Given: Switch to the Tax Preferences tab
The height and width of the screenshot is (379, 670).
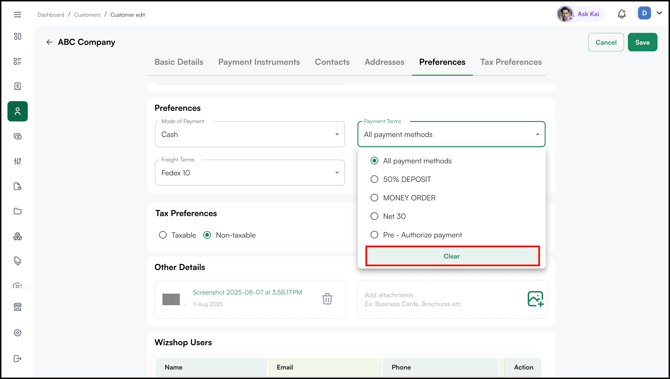Looking at the screenshot, I should (511, 62).
